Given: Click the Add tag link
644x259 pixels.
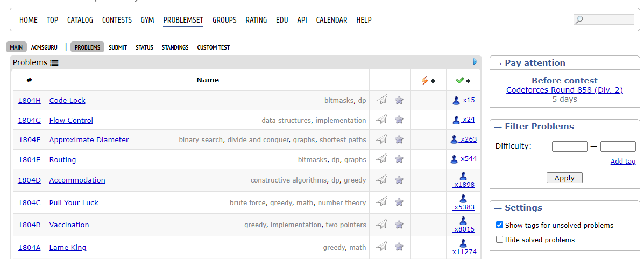Looking at the screenshot, I should 623,162.
